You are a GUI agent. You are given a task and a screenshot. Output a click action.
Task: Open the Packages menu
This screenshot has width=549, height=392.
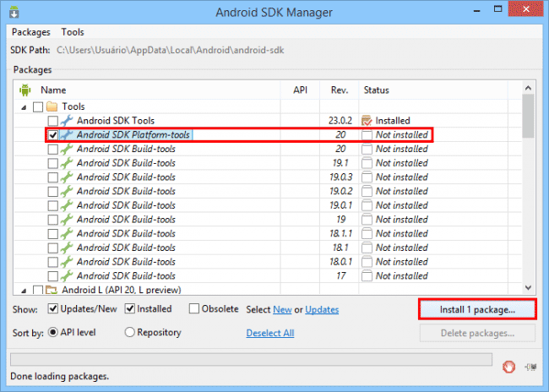(30, 32)
